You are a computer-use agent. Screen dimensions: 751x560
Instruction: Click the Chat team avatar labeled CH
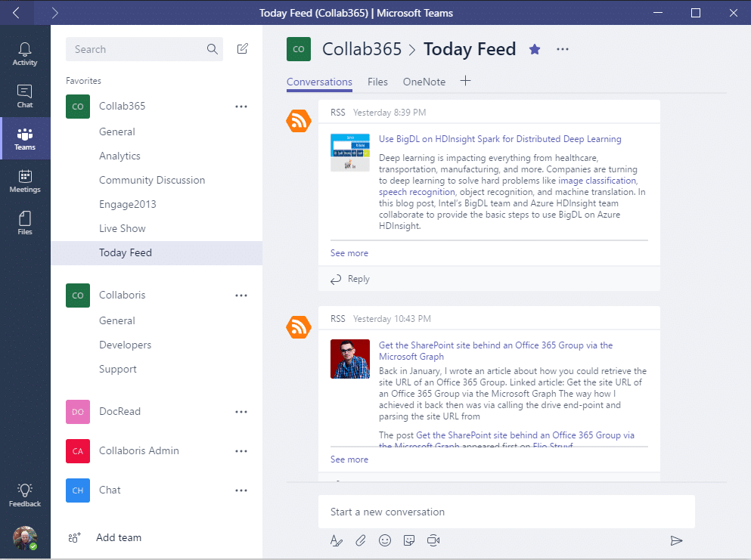[78, 490]
